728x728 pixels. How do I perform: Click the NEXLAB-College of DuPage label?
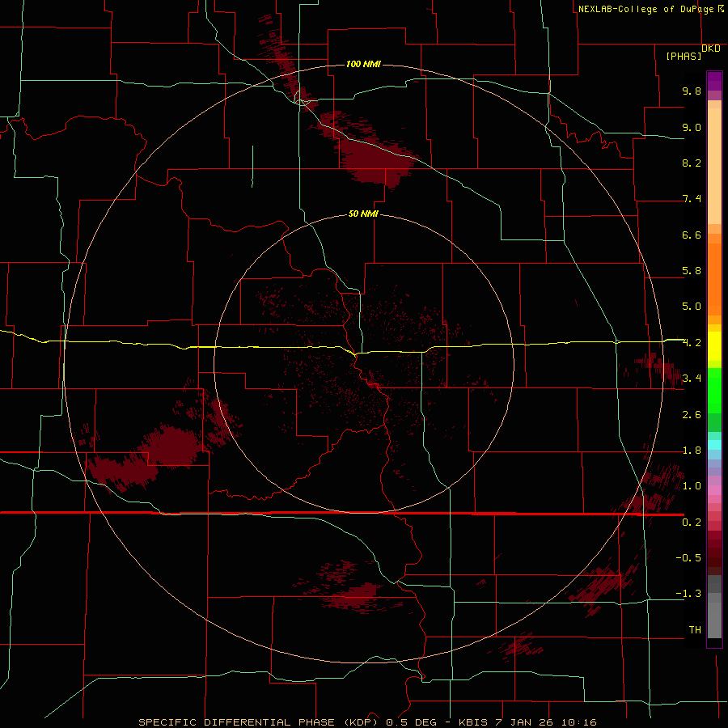tap(645, 9)
